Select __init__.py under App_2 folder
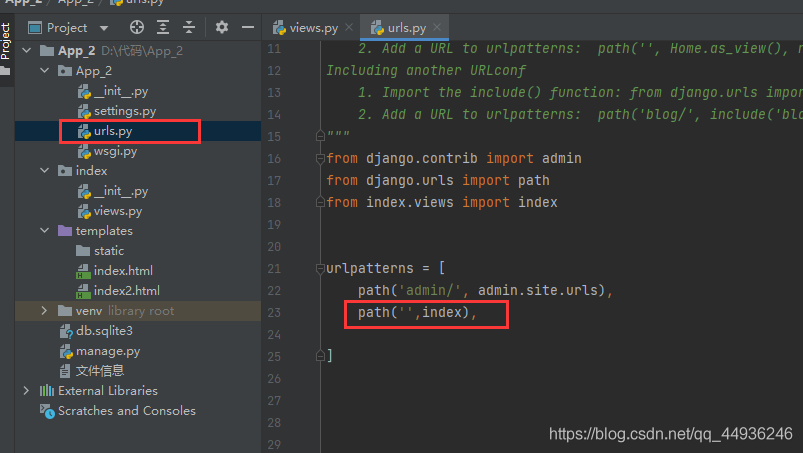 coord(121,91)
